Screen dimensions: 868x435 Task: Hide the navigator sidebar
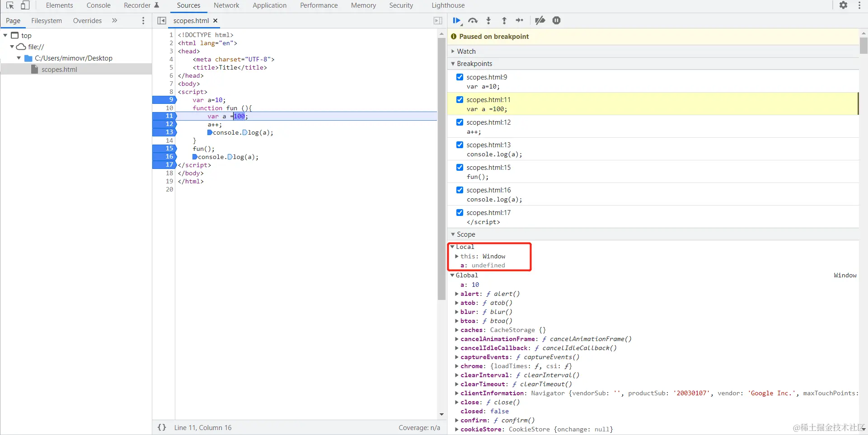pos(162,21)
